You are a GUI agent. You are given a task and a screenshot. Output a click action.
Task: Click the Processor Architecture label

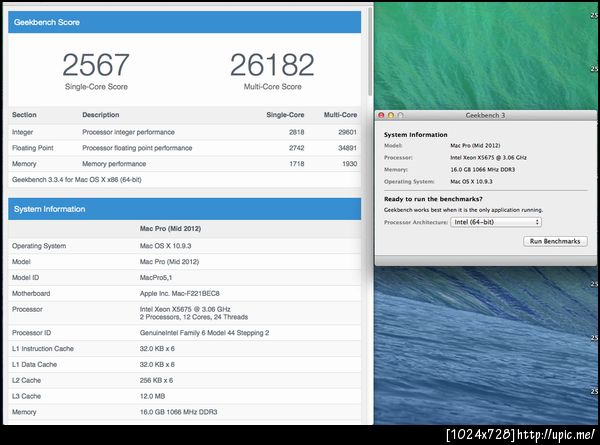[416, 222]
